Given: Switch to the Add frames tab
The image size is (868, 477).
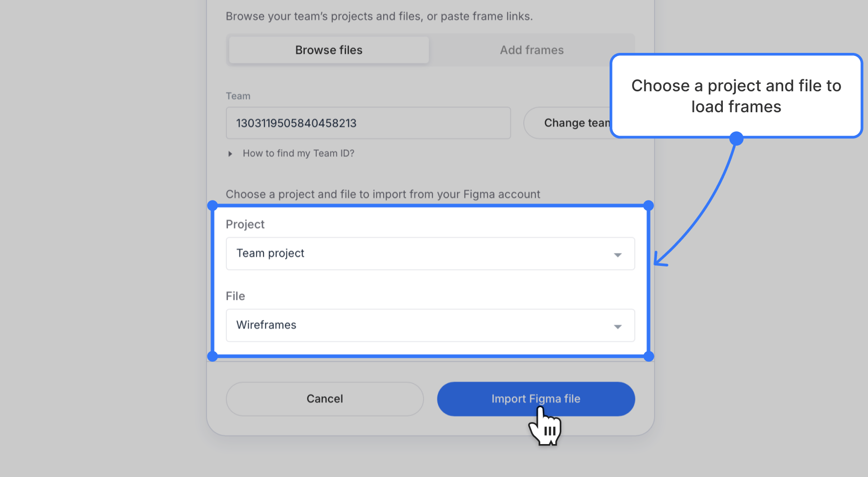Looking at the screenshot, I should click(x=531, y=50).
